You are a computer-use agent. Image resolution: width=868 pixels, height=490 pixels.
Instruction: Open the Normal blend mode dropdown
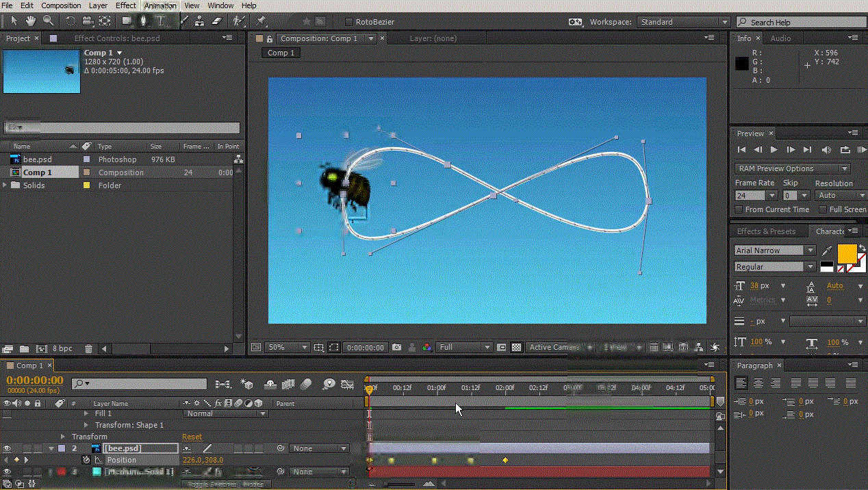pos(225,413)
